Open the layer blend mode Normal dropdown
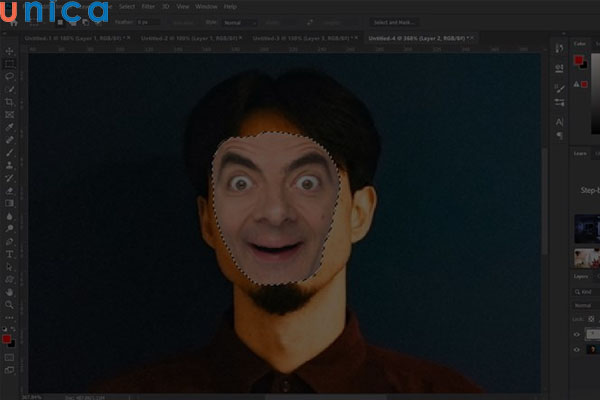600x400 pixels. pyautogui.click(x=585, y=304)
